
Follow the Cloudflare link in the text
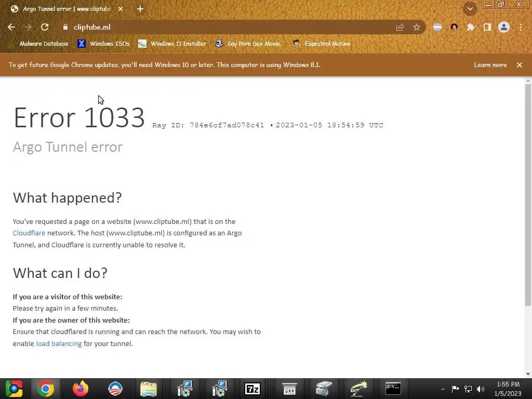(29, 233)
